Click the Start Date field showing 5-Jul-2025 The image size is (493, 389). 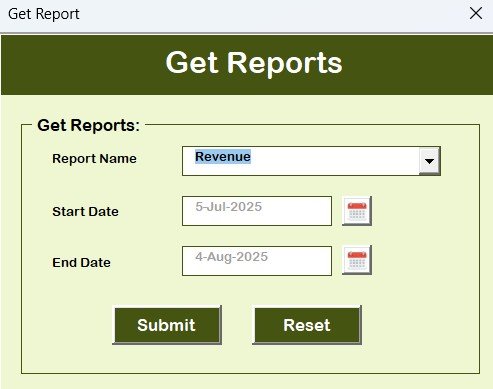pyautogui.click(x=257, y=211)
